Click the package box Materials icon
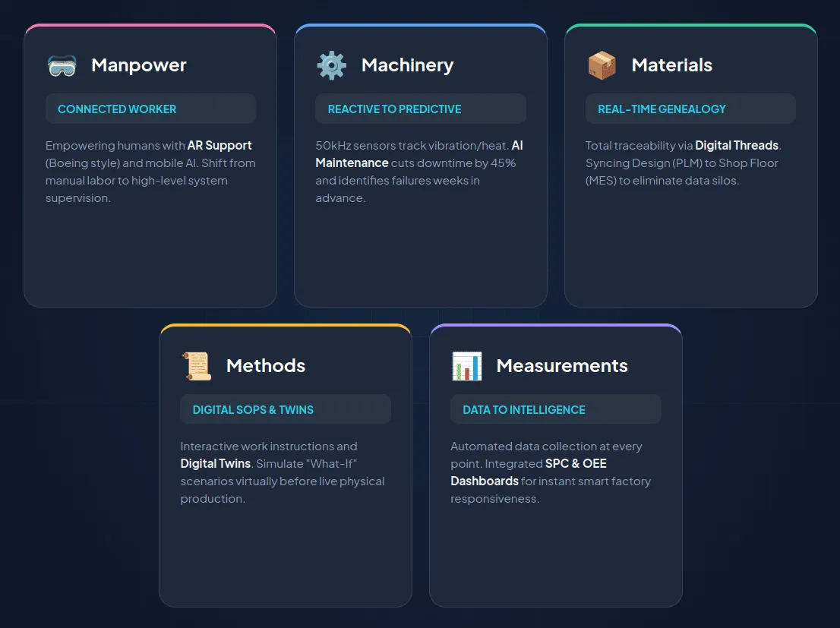 click(x=602, y=65)
